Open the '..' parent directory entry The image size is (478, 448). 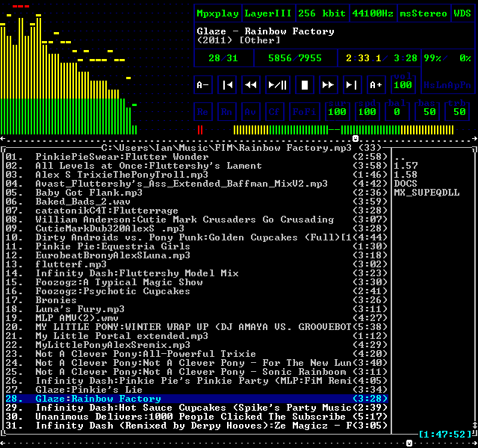pyautogui.click(x=400, y=159)
